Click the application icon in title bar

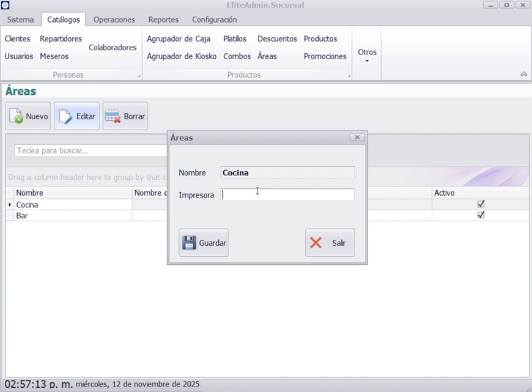click(x=6, y=6)
